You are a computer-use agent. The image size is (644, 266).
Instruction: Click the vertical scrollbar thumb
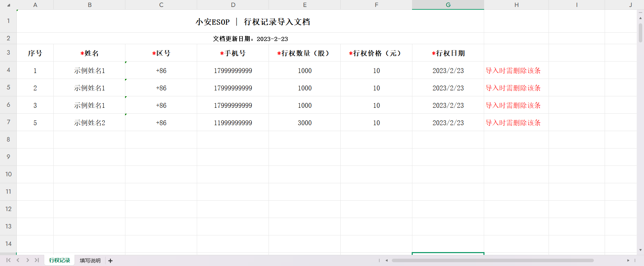pos(640,33)
